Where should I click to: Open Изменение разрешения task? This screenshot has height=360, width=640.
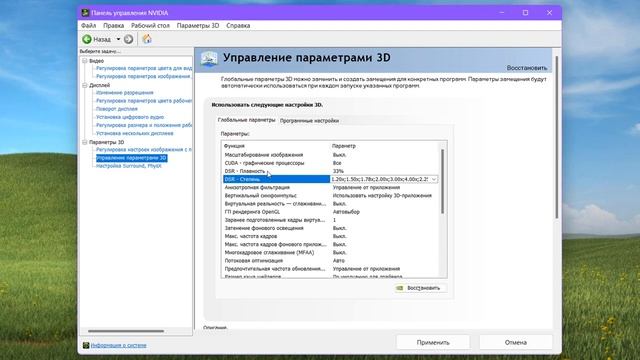[124, 93]
